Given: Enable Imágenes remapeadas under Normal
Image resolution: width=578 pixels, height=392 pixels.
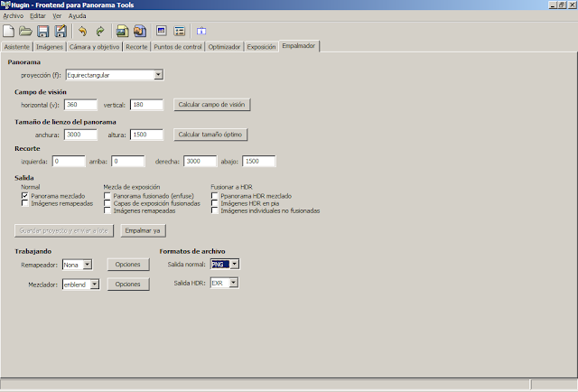Looking at the screenshot, I should point(24,203).
